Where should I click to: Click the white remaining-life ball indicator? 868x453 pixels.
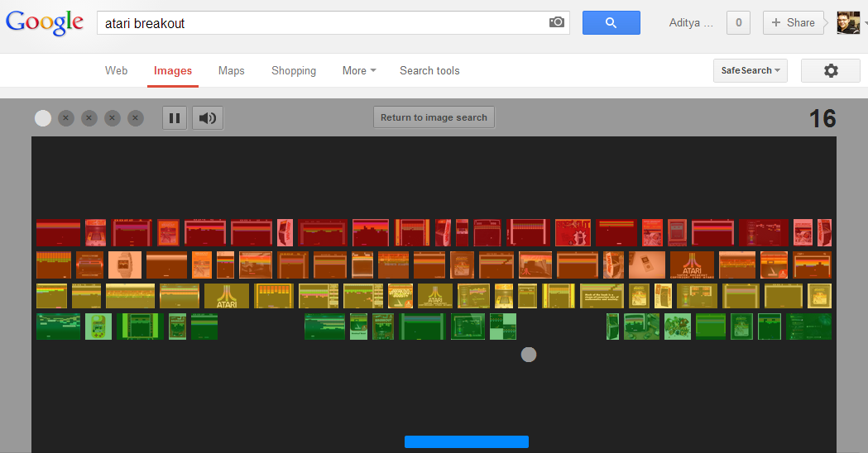(x=43, y=118)
